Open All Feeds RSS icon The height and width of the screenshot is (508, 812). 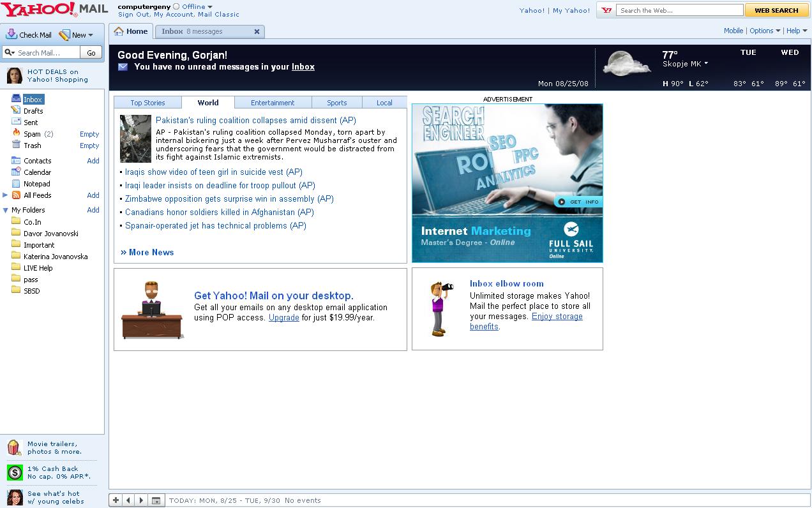pos(17,195)
